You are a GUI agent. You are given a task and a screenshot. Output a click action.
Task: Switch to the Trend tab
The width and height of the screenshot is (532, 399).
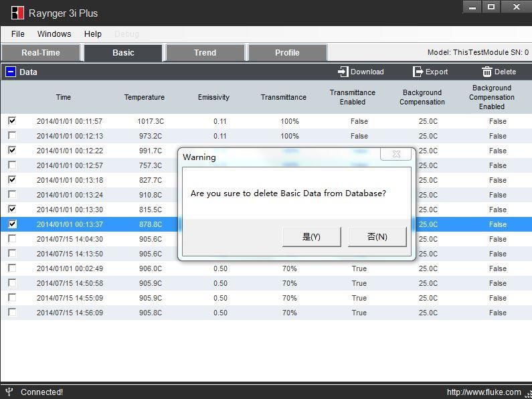tap(205, 53)
